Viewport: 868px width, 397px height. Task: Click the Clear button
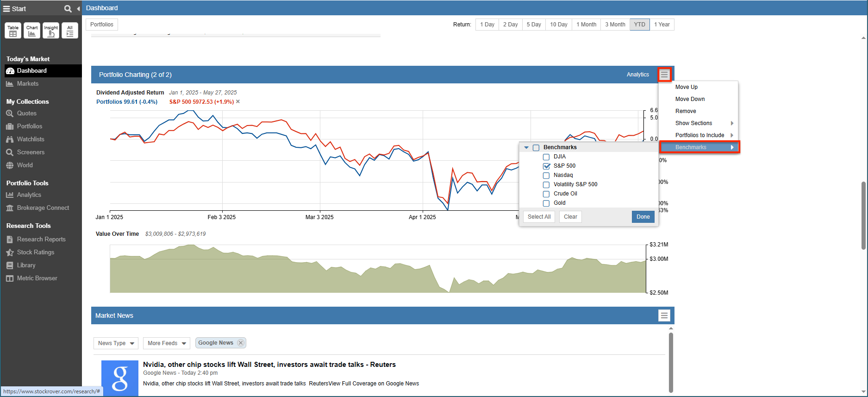point(570,217)
